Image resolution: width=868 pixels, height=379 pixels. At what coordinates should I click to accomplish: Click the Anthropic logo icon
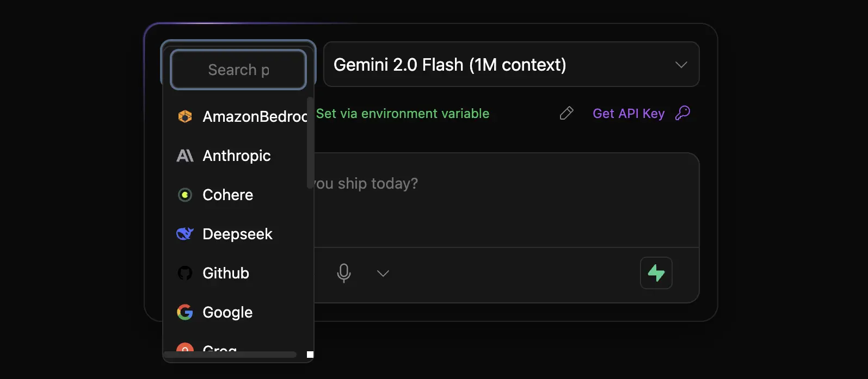point(185,156)
